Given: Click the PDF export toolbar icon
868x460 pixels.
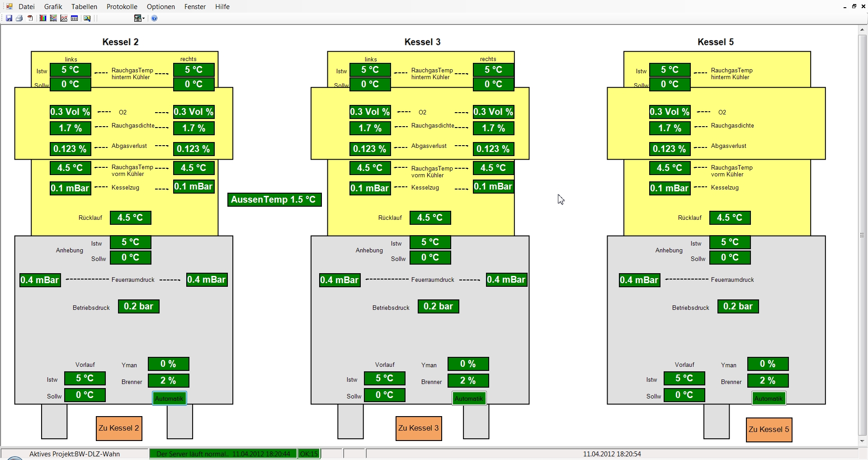Looking at the screenshot, I should (30, 18).
